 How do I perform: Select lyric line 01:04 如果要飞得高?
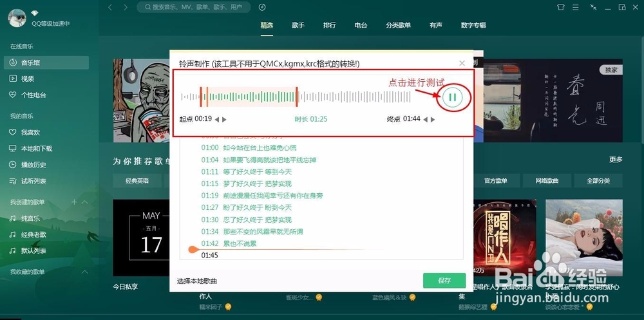click(259, 160)
